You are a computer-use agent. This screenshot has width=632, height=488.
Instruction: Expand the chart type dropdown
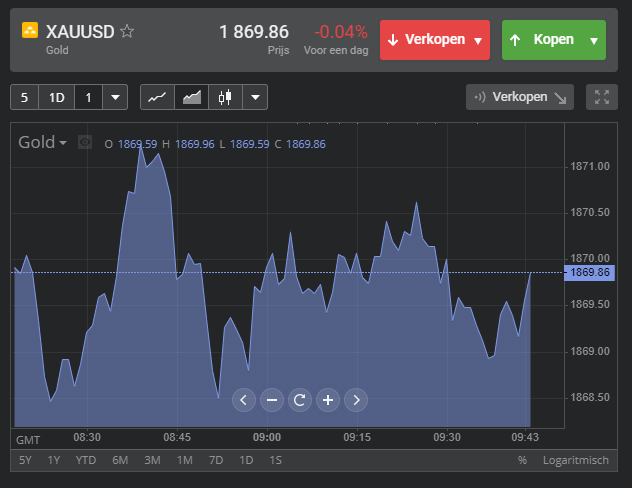coord(255,97)
